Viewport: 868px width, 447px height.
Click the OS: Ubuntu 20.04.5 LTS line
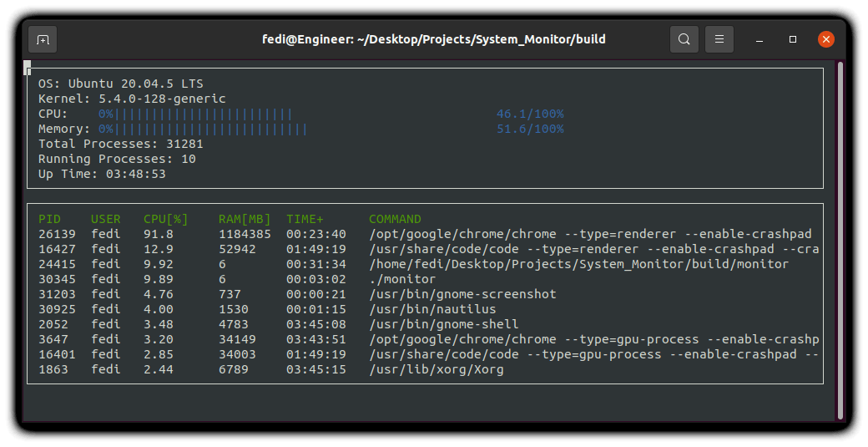tap(121, 84)
